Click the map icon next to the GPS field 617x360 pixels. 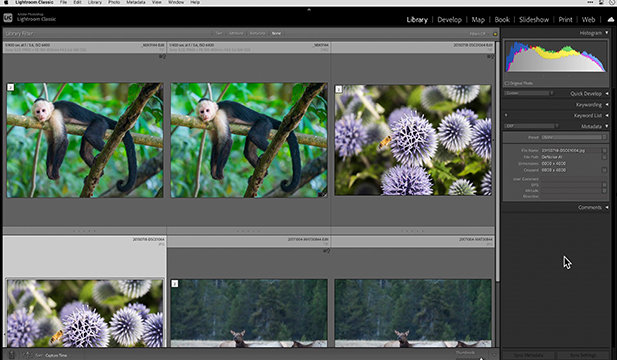point(604,185)
